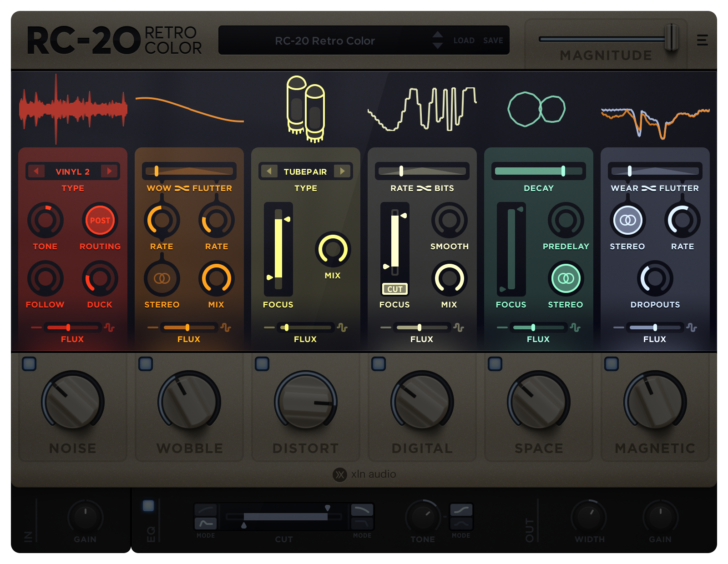The image size is (728, 564).
Task: Click the Noise flux wave icon
Action: 109,327
